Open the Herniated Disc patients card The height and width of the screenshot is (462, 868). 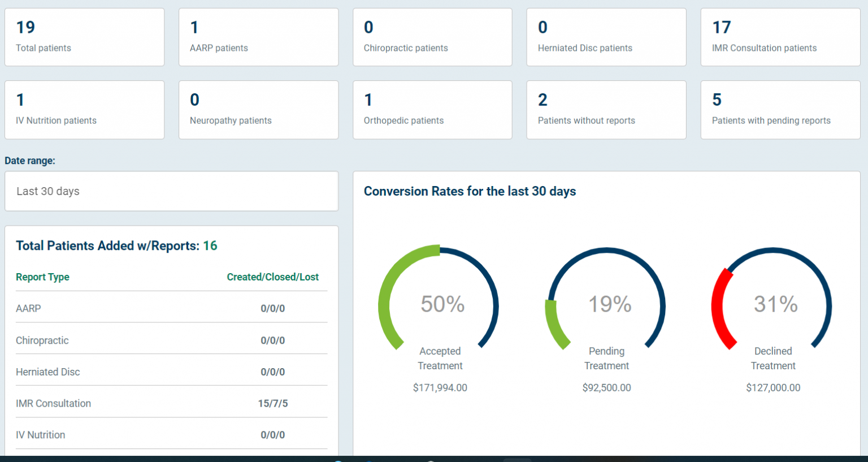(606, 37)
